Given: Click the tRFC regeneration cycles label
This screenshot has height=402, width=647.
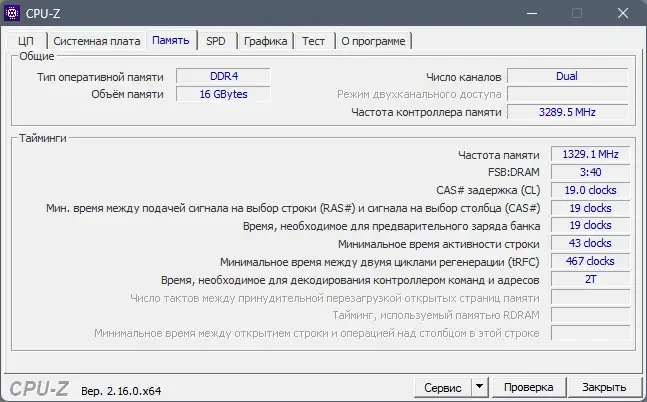Looking at the screenshot, I should [380, 262].
